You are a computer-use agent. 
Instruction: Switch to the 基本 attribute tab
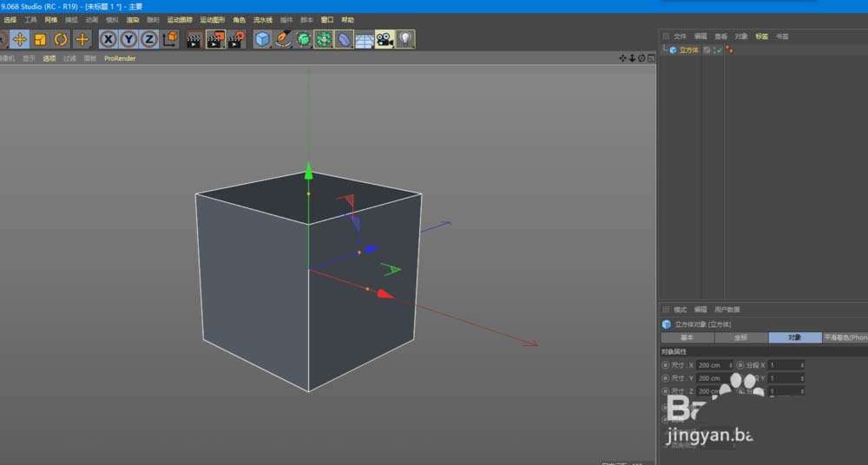click(x=687, y=337)
